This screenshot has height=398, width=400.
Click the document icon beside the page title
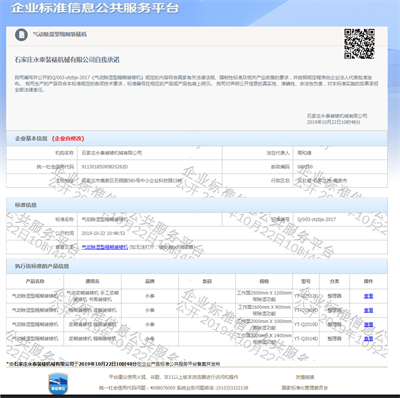tap(21, 34)
